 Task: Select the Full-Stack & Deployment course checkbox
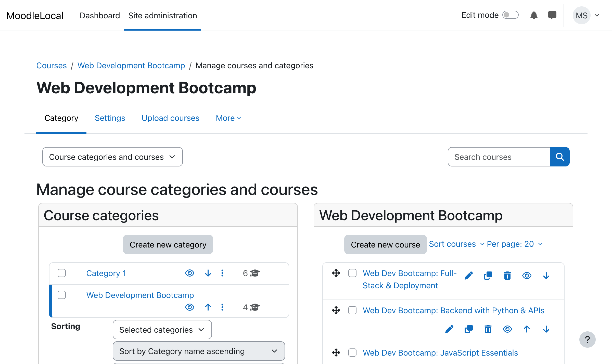(352, 273)
